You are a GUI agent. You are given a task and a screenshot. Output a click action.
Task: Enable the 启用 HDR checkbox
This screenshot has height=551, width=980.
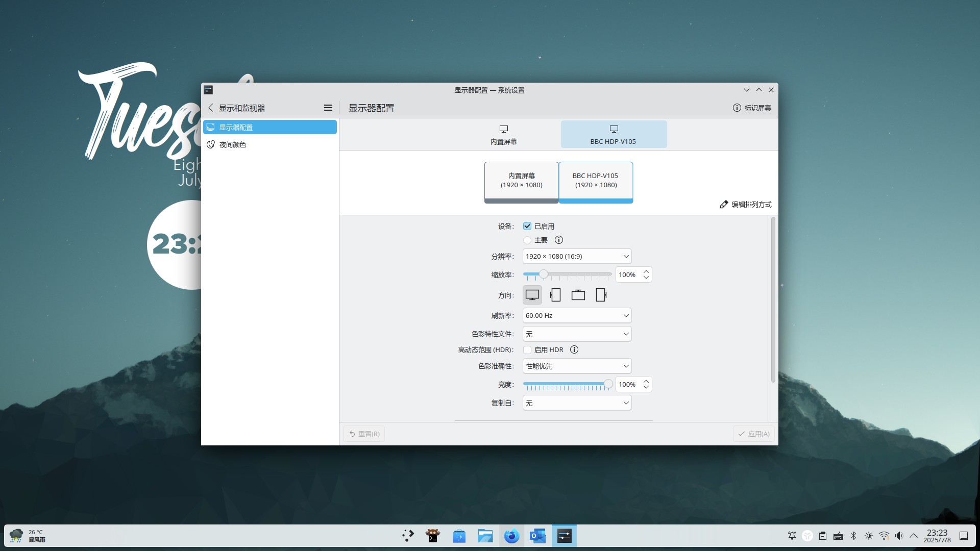pyautogui.click(x=527, y=349)
